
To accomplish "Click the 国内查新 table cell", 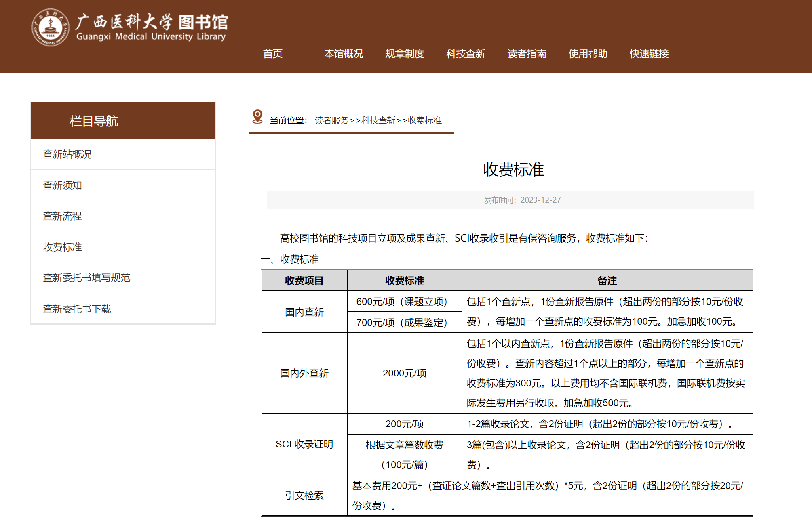I will [x=304, y=312].
